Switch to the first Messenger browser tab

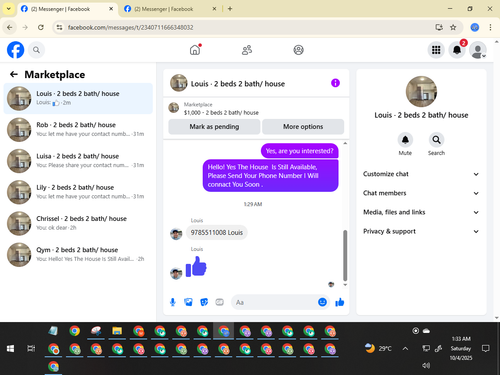tap(67, 9)
